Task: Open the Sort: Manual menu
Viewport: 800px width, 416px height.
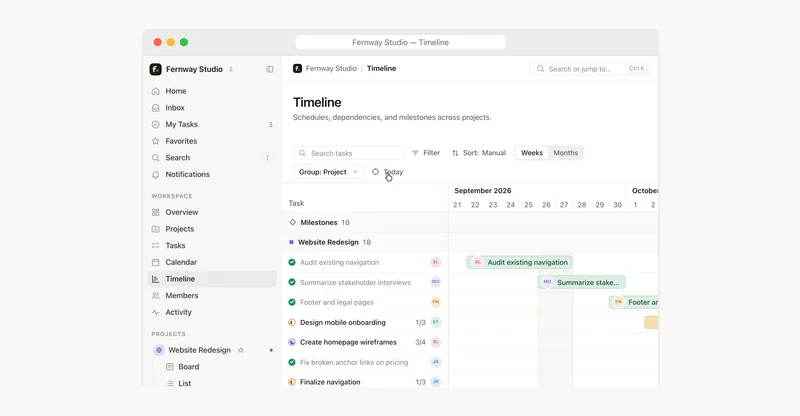Action: [479, 153]
